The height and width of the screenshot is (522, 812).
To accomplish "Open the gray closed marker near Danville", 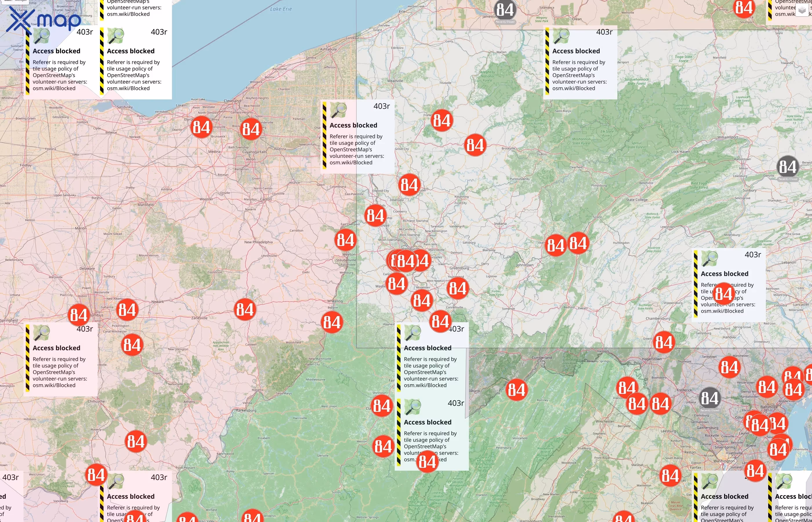I will tap(788, 167).
